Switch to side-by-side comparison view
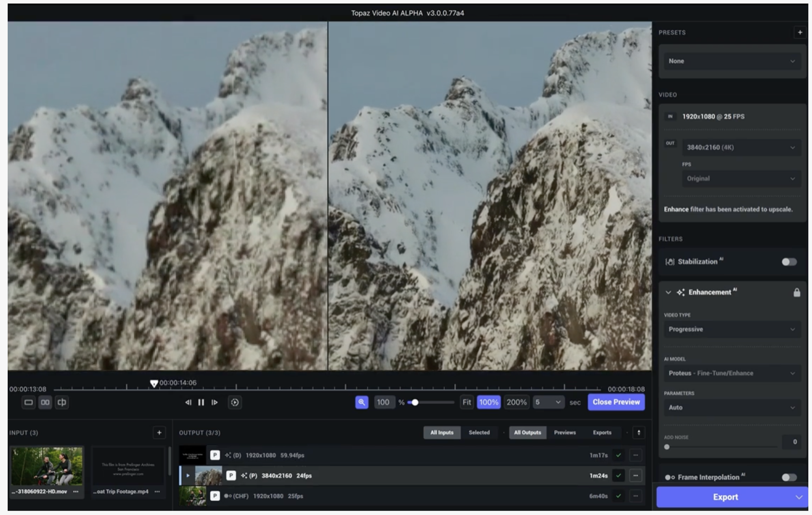The height and width of the screenshot is (515, 812). 45,402
